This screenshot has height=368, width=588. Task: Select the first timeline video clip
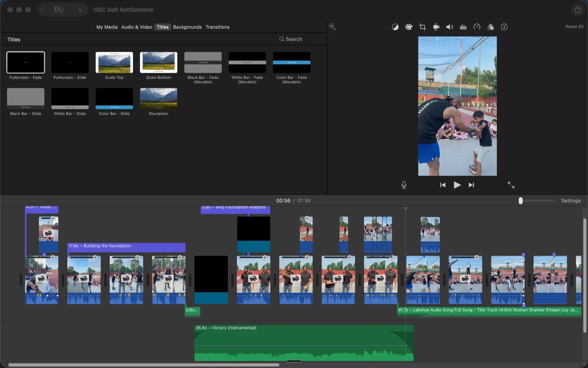(42, 280)
